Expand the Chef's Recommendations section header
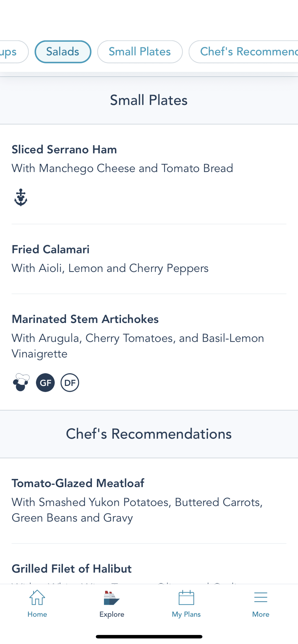The image size is (298, 644). coord(149,434)
